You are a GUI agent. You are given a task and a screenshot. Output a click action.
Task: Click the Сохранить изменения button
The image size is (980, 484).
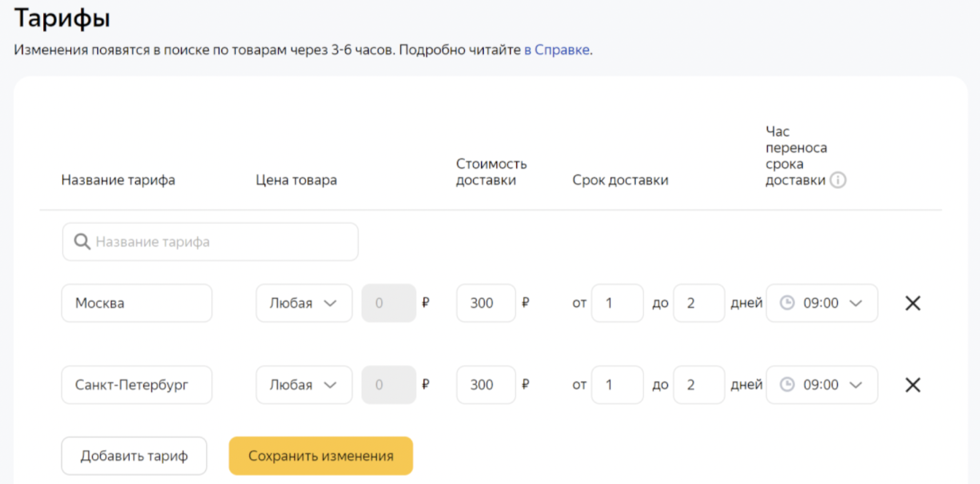pos(320,456)
